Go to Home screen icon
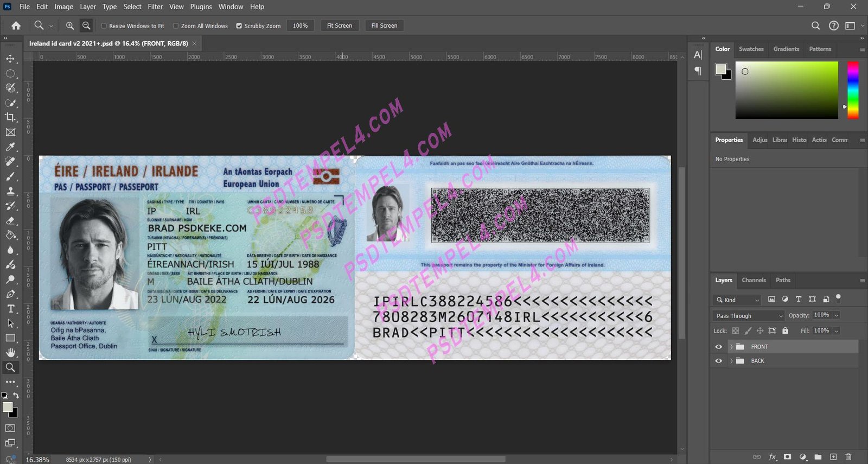This screenshot has width=868, height=464. pos(16,26)
